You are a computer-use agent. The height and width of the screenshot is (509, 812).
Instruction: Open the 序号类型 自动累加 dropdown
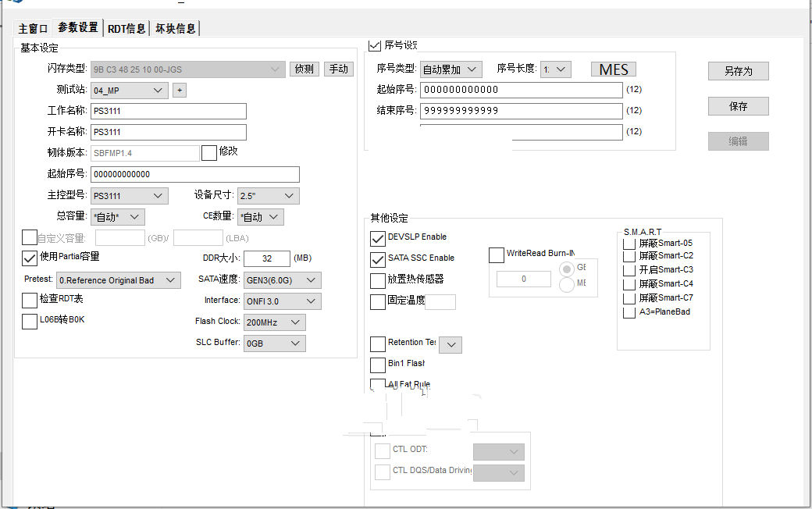click(x=451, y=69)
